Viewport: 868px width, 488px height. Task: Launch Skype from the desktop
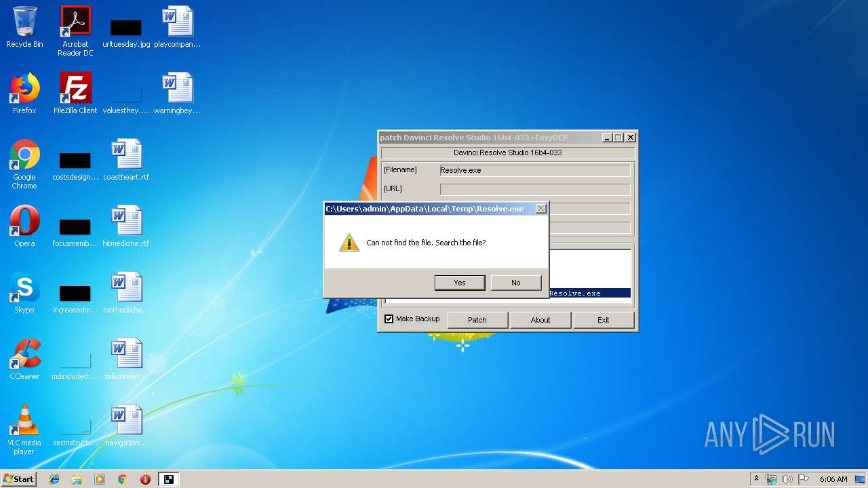(x=24, y=293)
